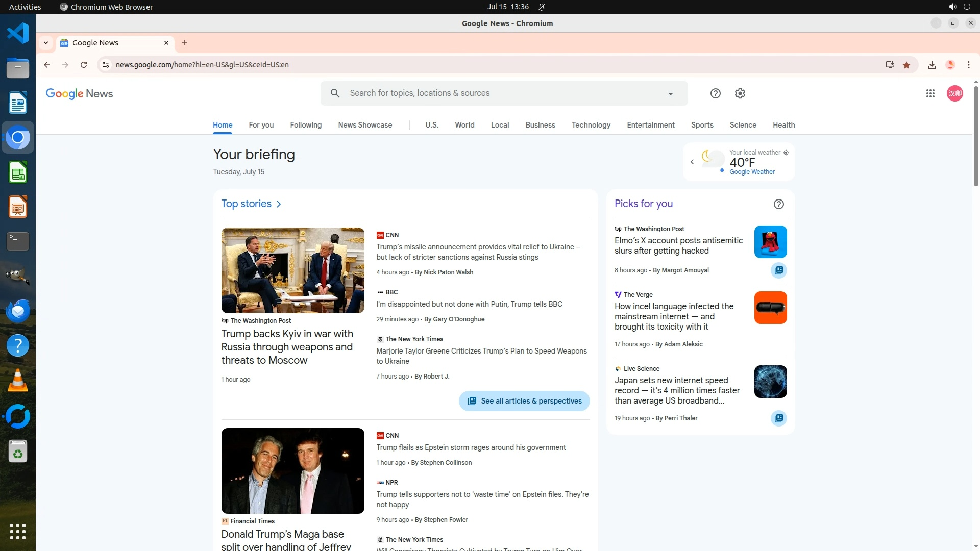Open the For you tab
Viewport: 980px width, 551px height.
coord(261,125)
